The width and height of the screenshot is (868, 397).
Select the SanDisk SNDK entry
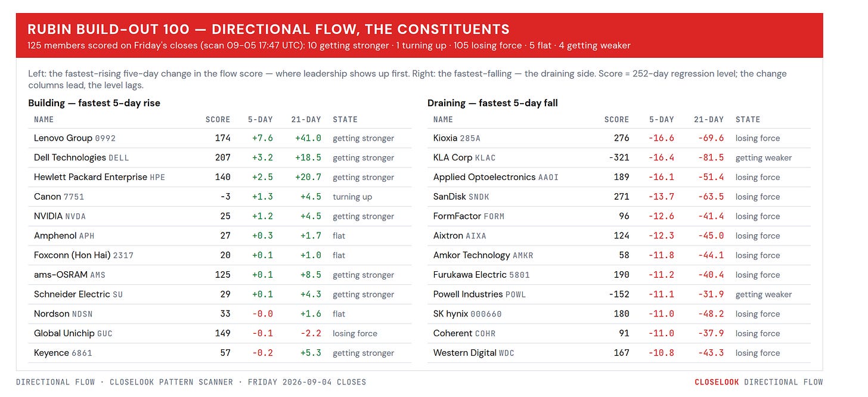pyautogui.click(x=619, y=197)
